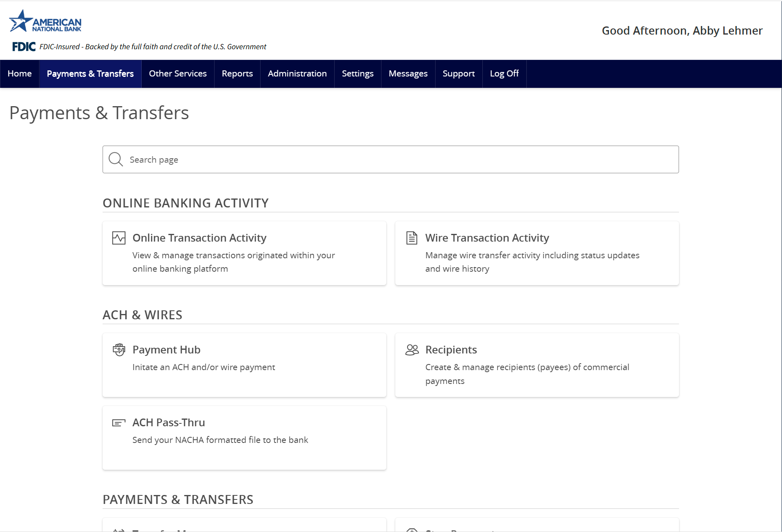Open the Home menu item
Image resolution: width=782 pixels, height=532 pixels.
point(20,74)
